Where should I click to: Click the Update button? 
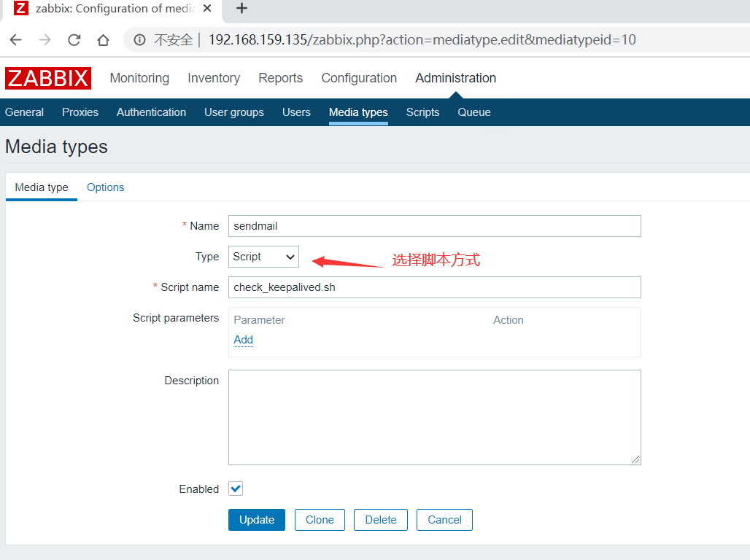point(256,520)
